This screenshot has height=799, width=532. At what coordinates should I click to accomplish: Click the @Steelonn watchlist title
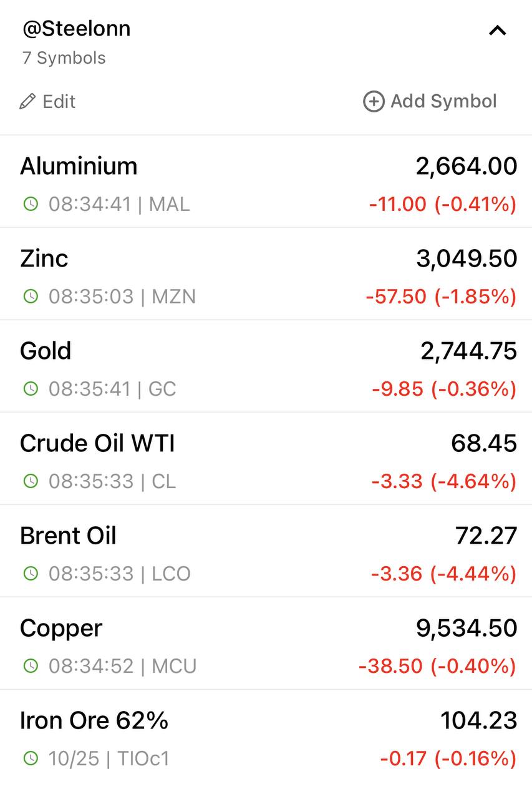coord(76,29)
